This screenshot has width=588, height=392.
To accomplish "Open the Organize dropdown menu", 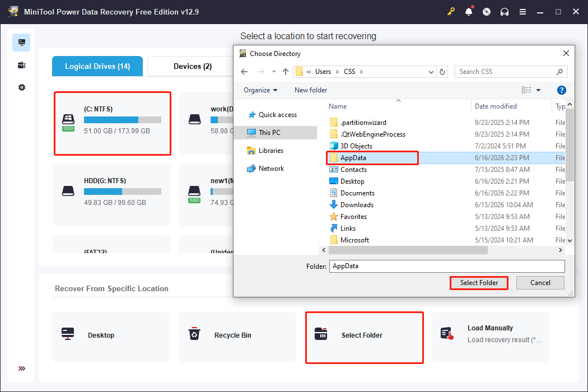I will (260, 90).
